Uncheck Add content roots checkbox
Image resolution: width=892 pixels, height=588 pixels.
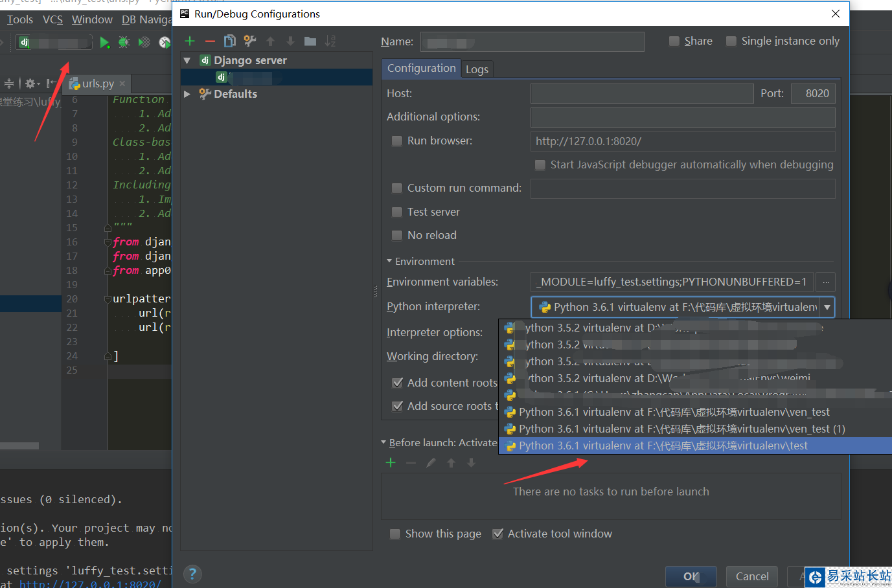point(398,383)
